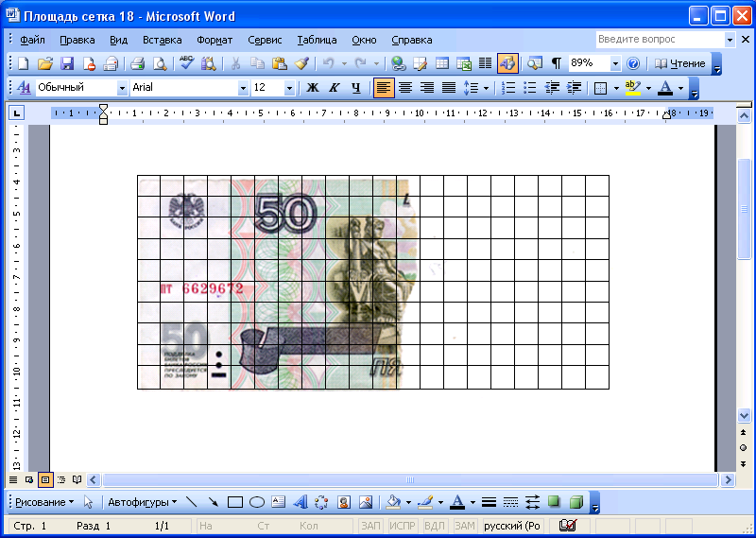Image resolution: width=756 pixels, height=538 pixels.
Task: Click the Введите вопрос help field
Action: tap(660, 40)
